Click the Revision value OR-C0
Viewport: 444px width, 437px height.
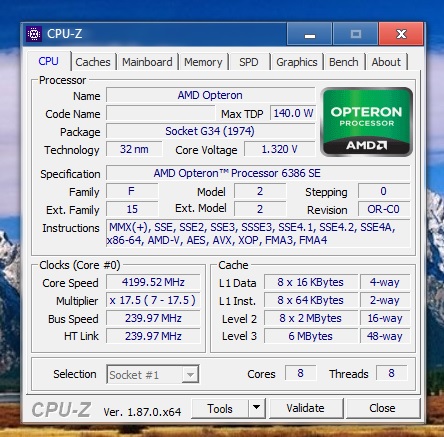384,209
